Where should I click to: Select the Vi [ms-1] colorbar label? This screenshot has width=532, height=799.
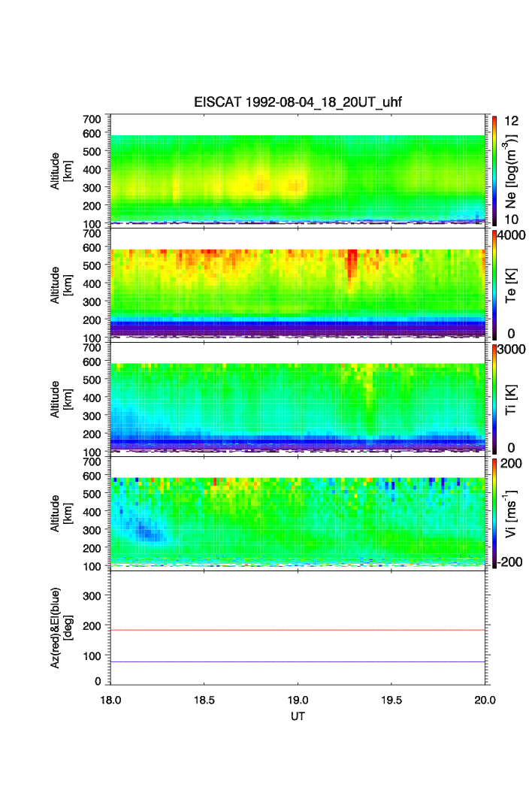(511, 513)
